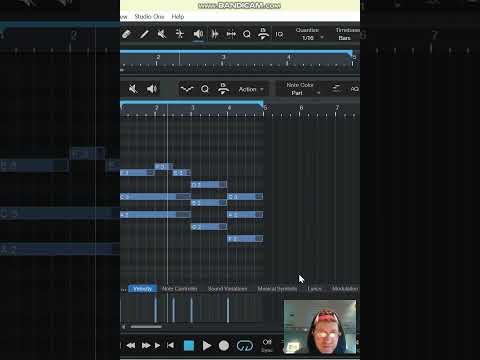Switch to the Modulation tab
Image resolution: width=480 pixels, height=360 pixels.
[345, 289]
